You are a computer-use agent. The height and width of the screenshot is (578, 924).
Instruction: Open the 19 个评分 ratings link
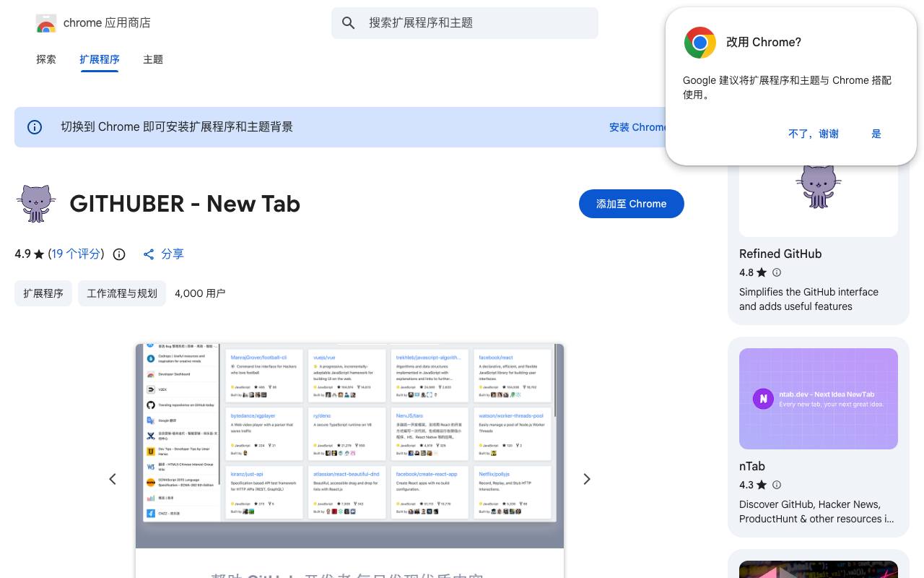click(x=76, y=254)
